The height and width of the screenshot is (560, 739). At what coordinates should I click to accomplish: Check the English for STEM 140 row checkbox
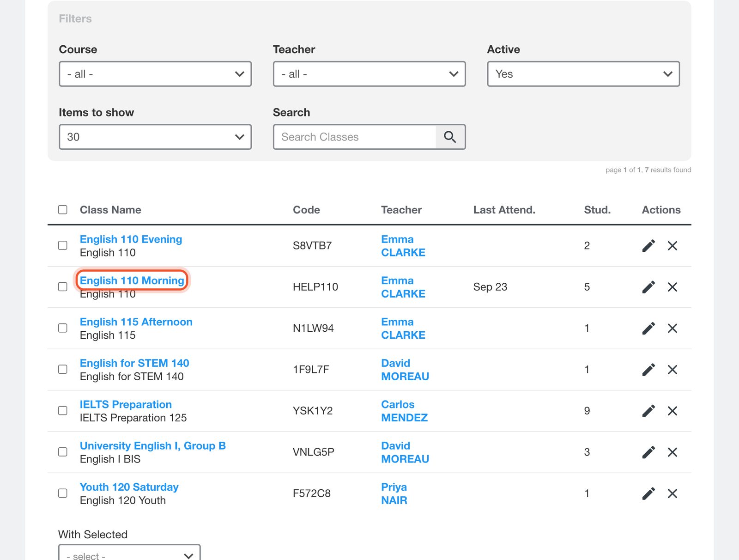pyautogui.click(x=63, y=369)
